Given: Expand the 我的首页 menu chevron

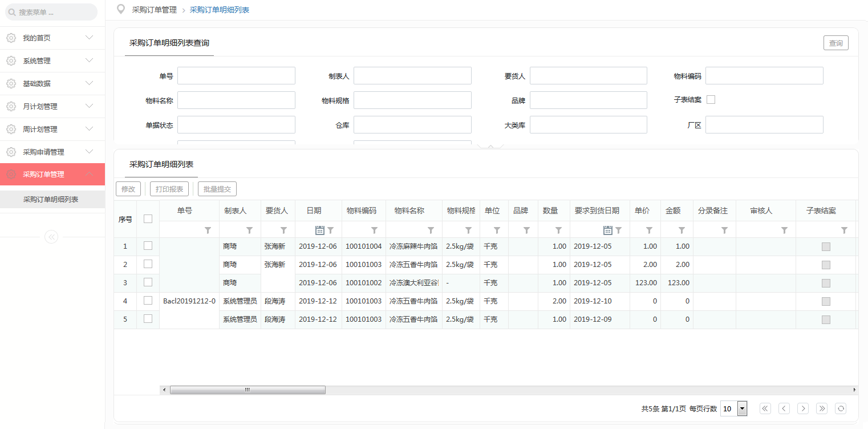Looking at the screenshot, I should (x=90, y=37).
